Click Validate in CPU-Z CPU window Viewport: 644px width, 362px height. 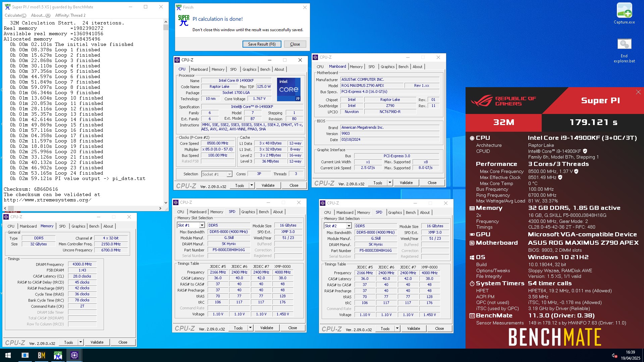point(268,185)
